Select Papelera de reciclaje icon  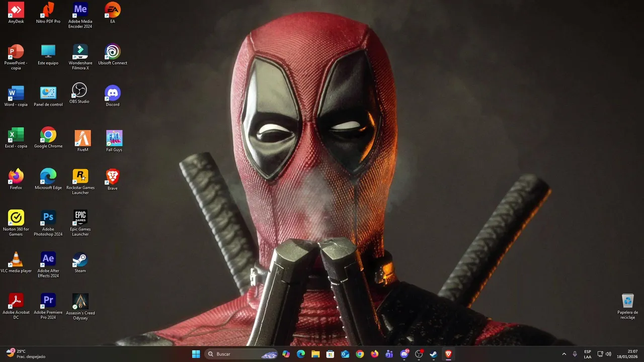tap(627, 306)
